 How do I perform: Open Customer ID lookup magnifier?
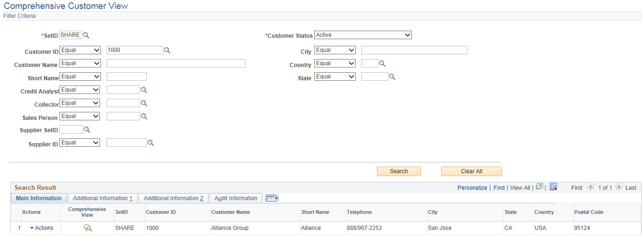(167, 51)
